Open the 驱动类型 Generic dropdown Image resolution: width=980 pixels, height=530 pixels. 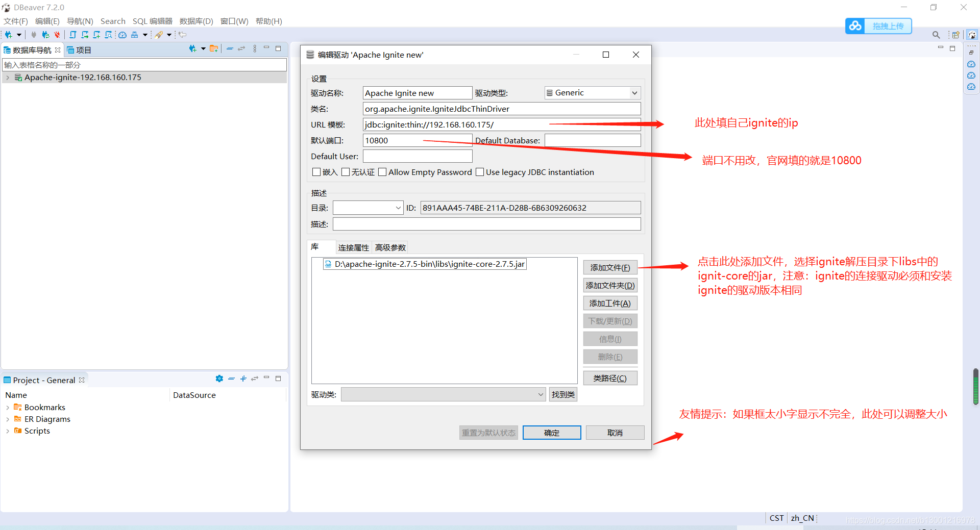click(x=634, y=92)
